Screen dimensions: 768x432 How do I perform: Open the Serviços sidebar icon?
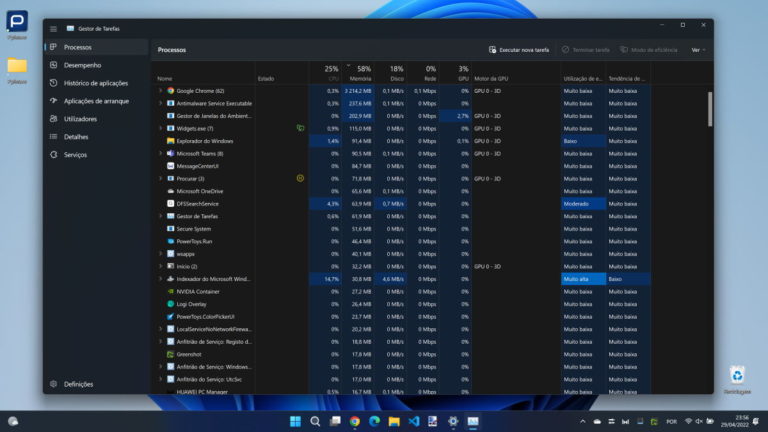(x=53, y=155)
